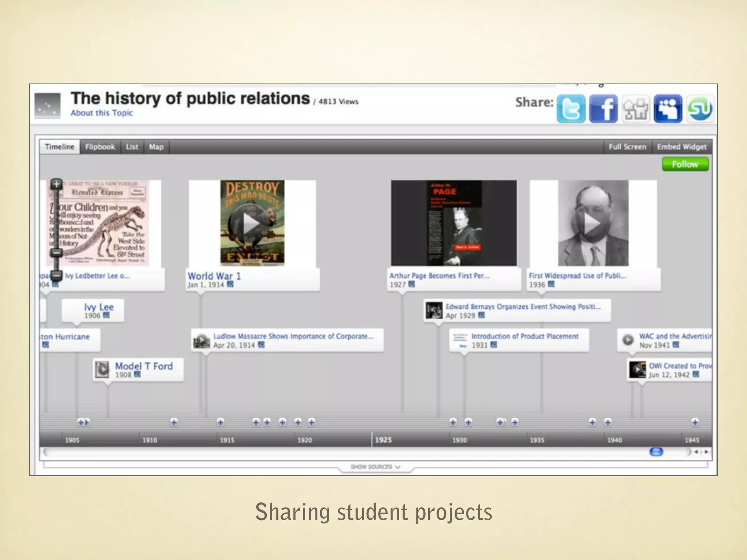
Task: Open the Model T Ford event title
Action: tap(144, 366)
